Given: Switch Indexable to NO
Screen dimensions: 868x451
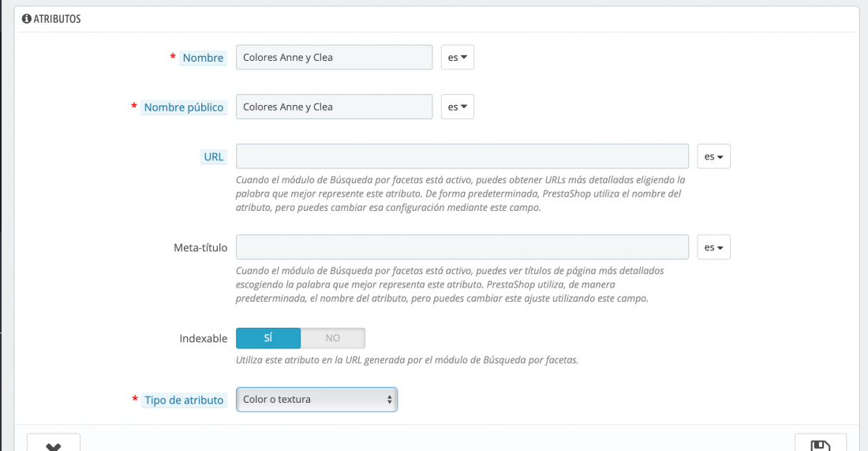Looking at the screenshot, I should click(333, 338).
